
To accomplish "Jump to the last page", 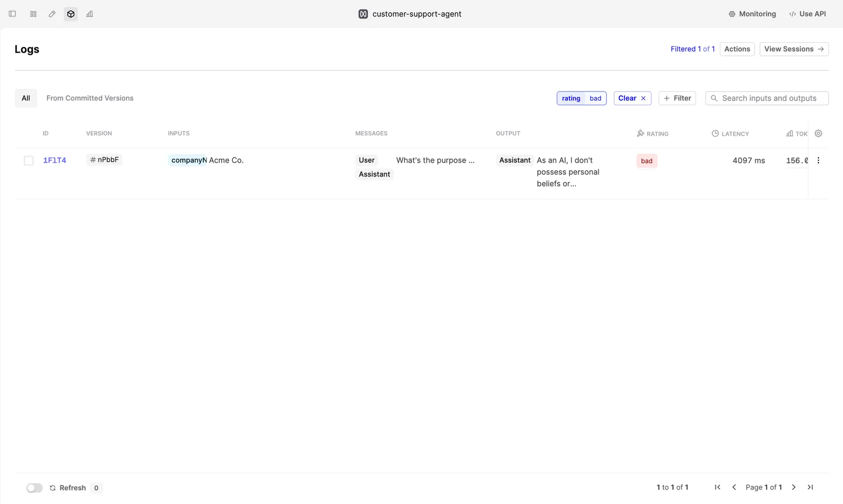I will pos(810,488).
